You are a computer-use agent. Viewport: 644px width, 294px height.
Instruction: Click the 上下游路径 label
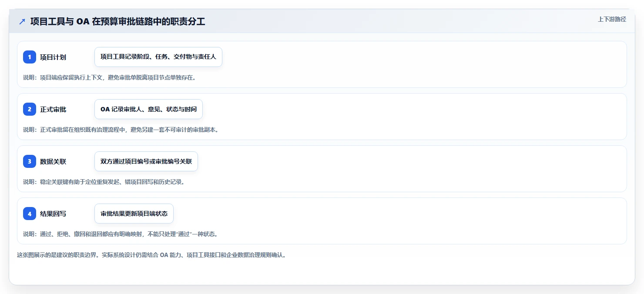(x=612, y=19)
